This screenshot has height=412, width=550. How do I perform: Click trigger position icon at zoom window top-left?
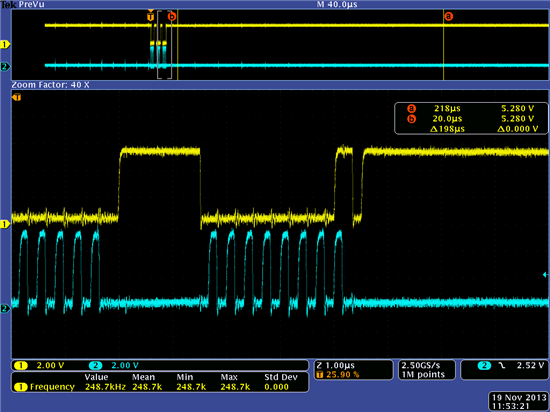coord(17,97)
